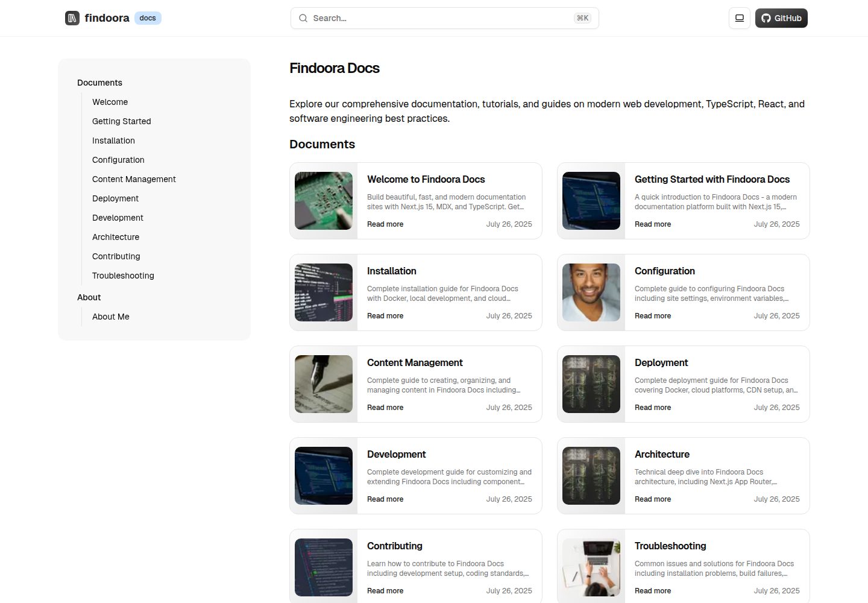The width and height of the screenshot is (868, 603).
Task: Open the GitHub button
Action: tap(781, 18)
